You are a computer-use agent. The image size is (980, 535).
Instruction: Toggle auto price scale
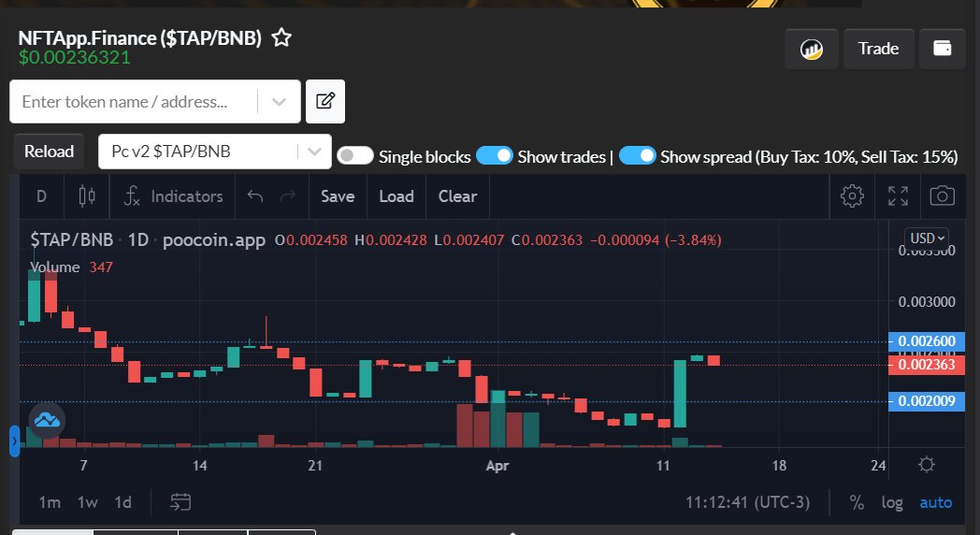(x=936, y=502)
